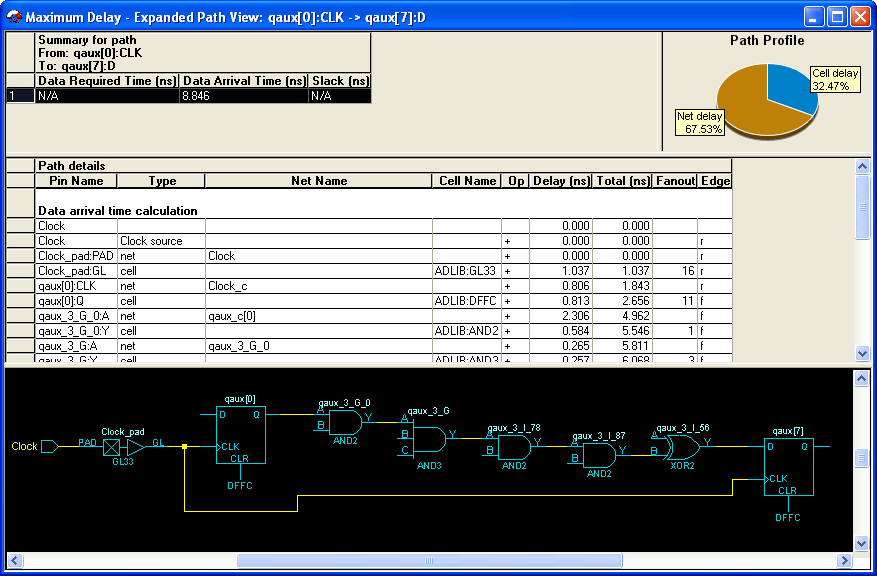The image size is (877, 576).
Task: Select the GL33 buffer triangle symbol
Action: [136, 447]
